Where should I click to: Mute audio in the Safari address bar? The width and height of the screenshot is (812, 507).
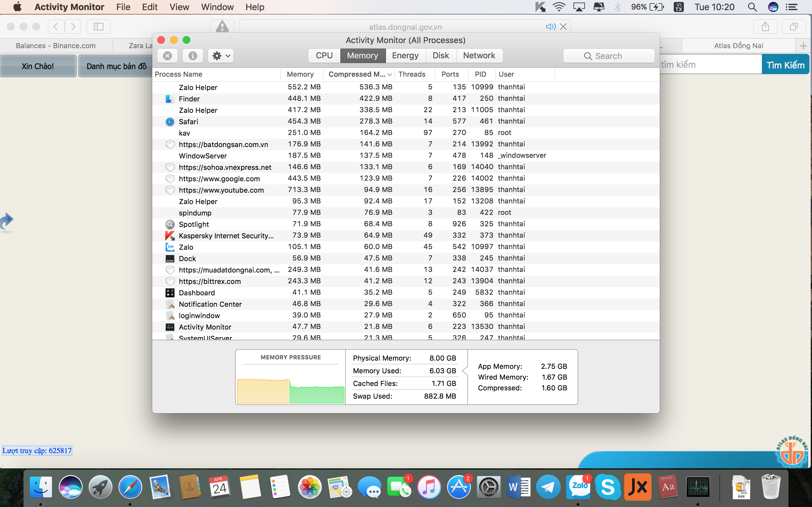551,27
